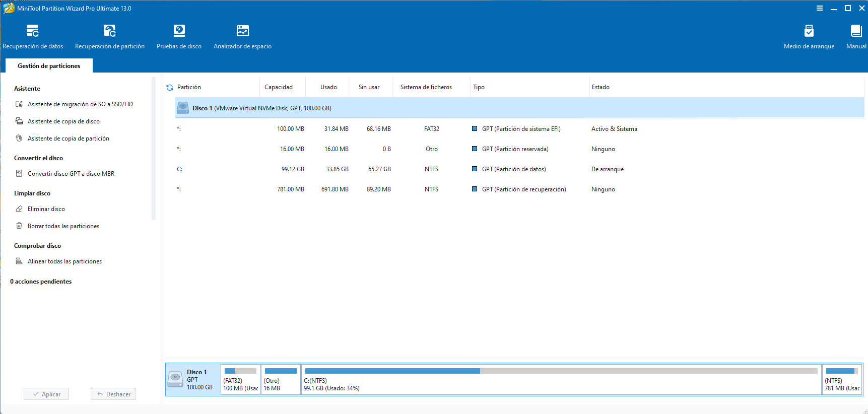868x414 pixels.
Task: Sort by Estado column header
Action: tap(600, 87)
